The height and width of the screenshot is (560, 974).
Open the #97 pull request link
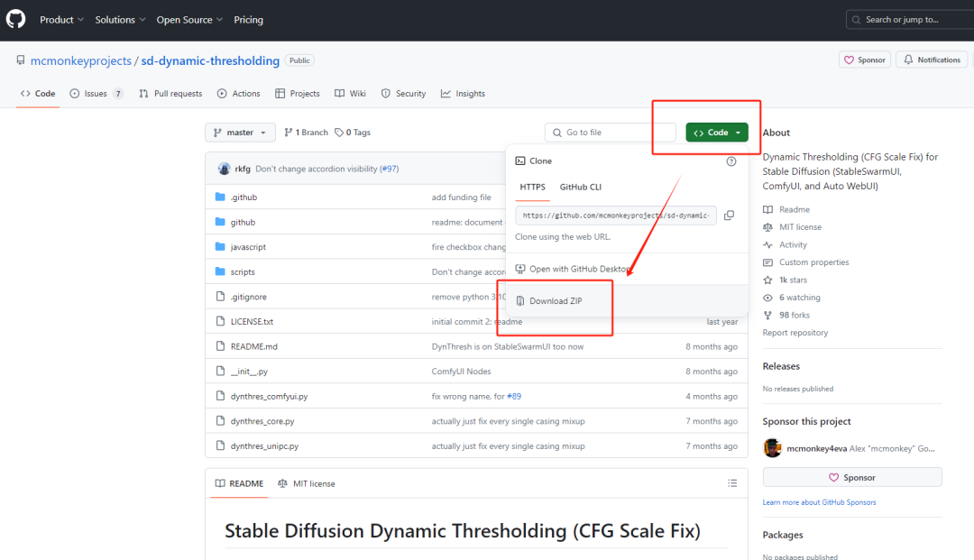click(x=390, y=169)
